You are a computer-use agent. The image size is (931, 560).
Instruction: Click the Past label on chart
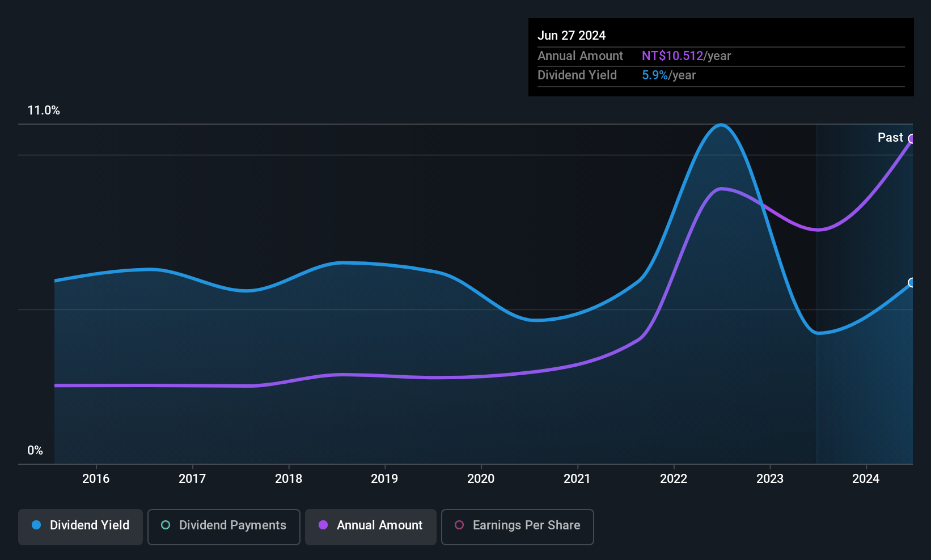click(x=890, y=138)
